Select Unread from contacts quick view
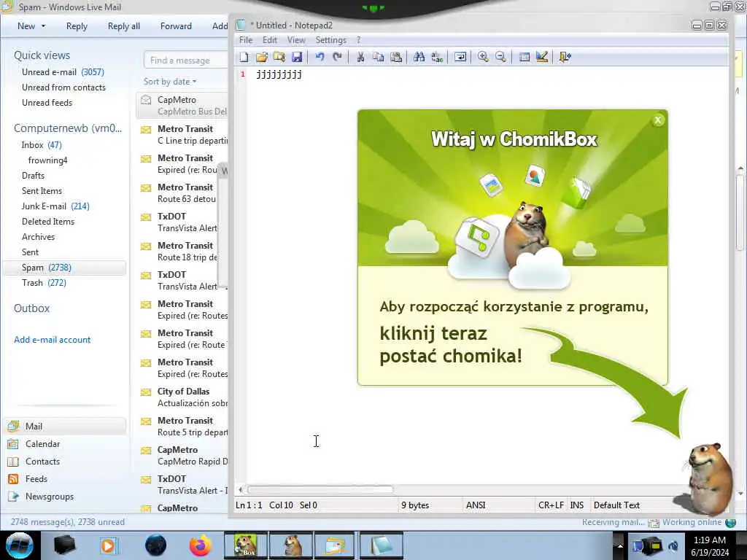Image resolution: width=747 pixels, height=560 pixels. 64,87
